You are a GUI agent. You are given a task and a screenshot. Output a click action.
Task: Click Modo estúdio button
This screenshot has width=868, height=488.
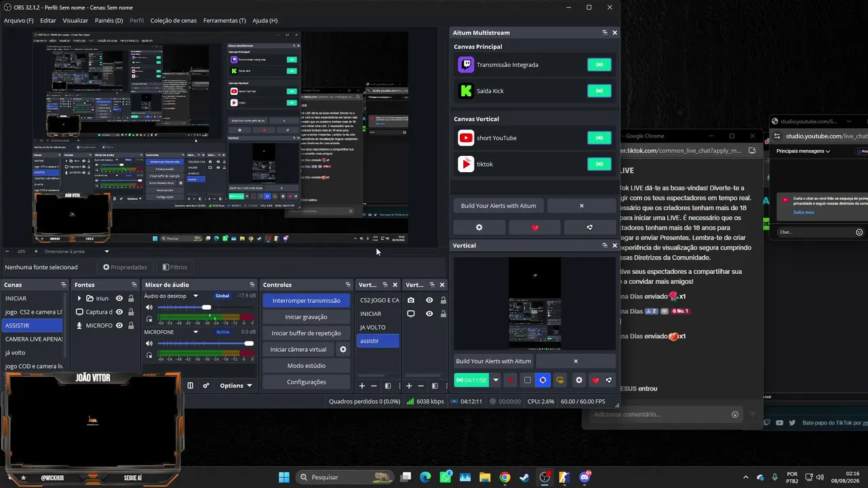(307, 366)
